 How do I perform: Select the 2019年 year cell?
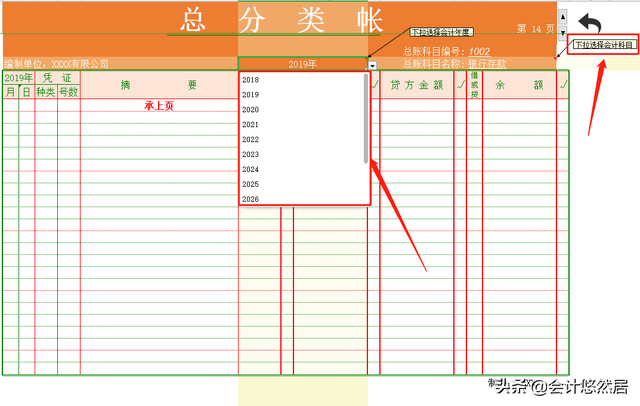point(302,64)
